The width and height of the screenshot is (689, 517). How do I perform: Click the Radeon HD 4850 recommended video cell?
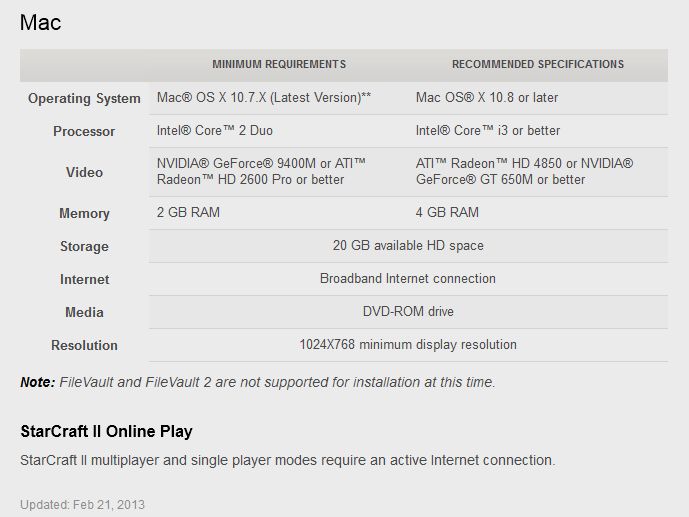525,171
